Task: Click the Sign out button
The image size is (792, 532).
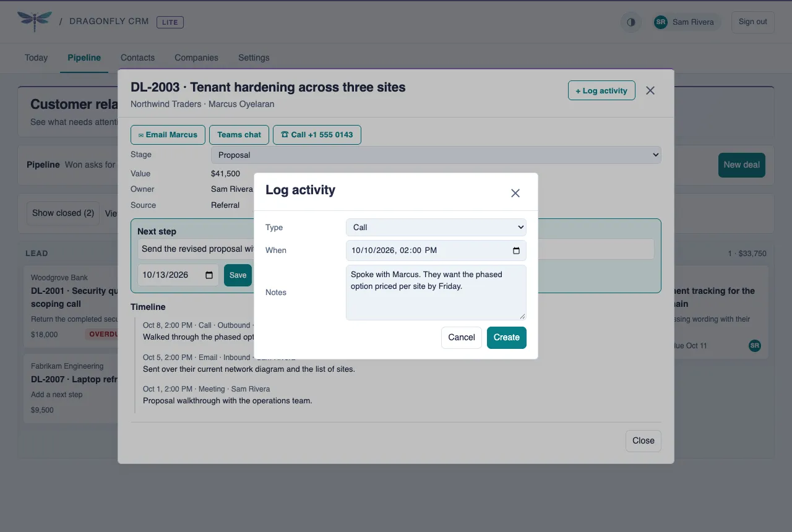Action: (x=753, y=22)
